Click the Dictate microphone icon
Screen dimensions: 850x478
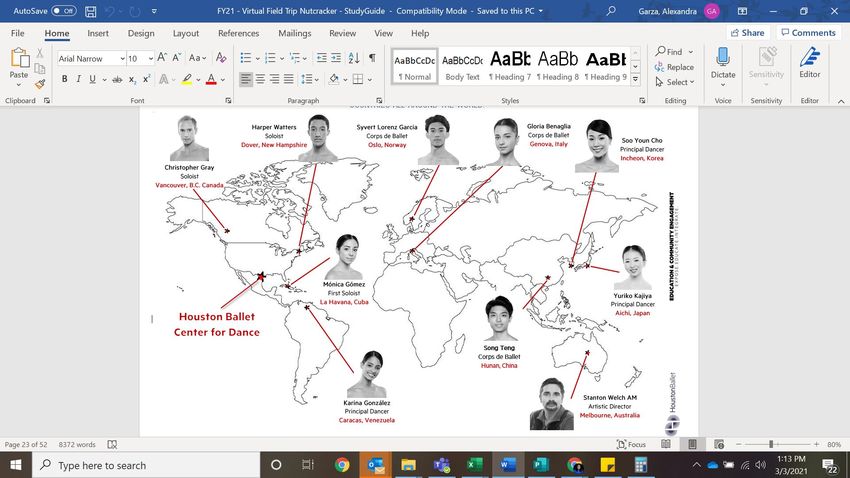pos(723,56)
